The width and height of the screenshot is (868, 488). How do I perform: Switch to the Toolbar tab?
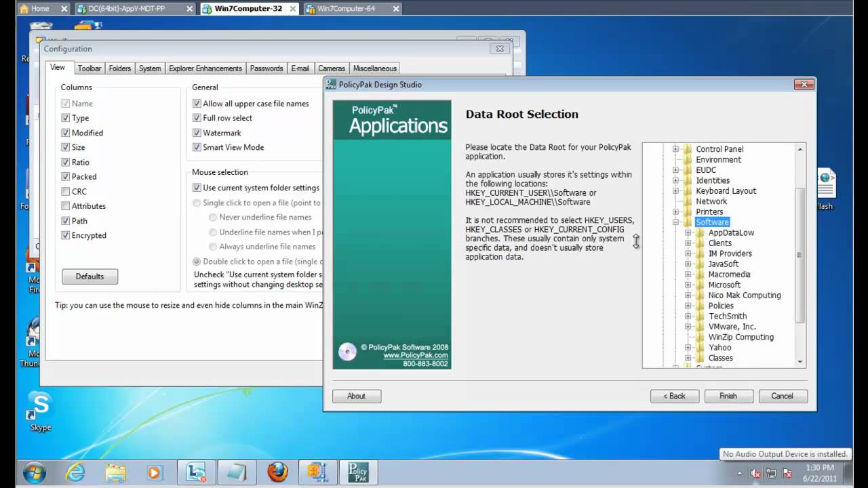[x=89, y=68]
